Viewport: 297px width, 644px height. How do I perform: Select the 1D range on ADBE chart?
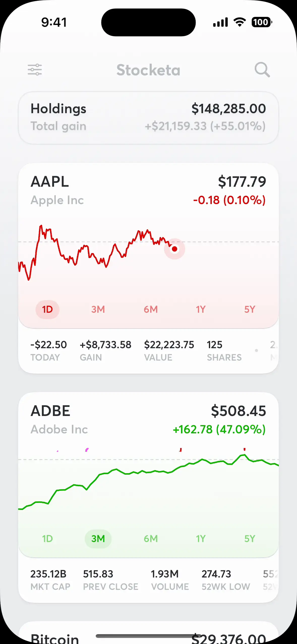click(47, 539)
